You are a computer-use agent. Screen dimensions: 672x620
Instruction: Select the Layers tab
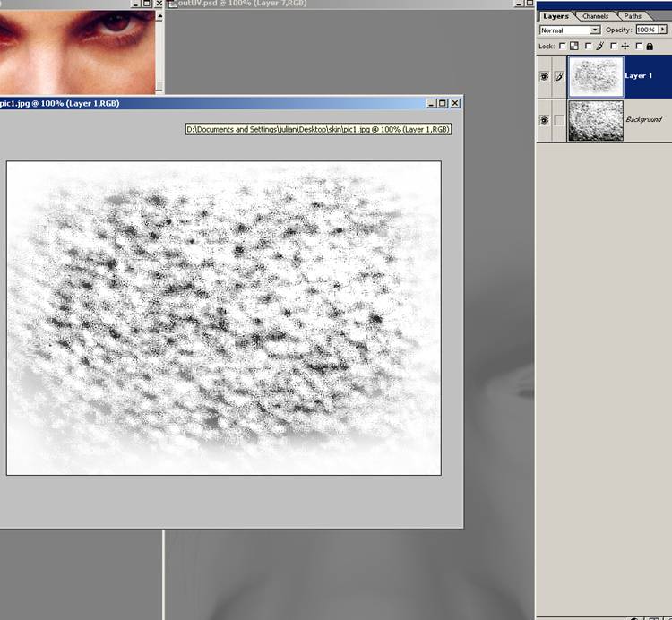point(556,16)
